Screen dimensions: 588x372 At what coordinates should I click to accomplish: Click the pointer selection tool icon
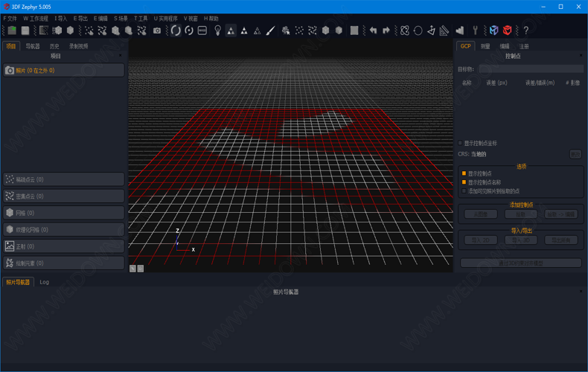(x=286, y=31)
